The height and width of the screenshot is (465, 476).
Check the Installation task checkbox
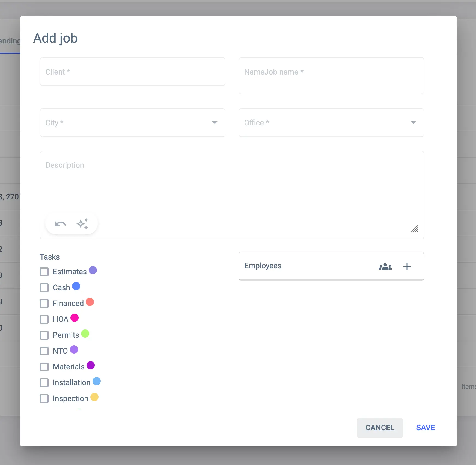tap(44, 383)
